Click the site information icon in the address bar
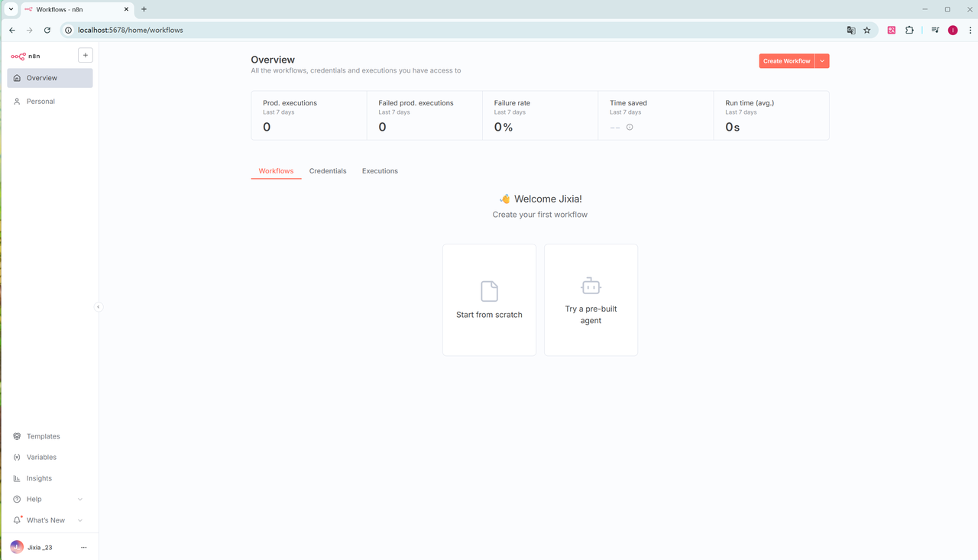Screen dimensions: 978x560 pyautogui.click(x=68, y=30)
